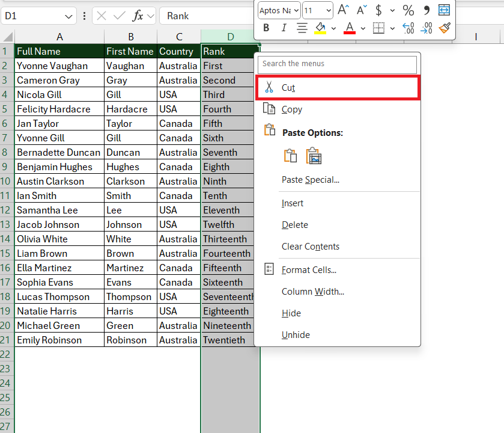Open the font name dropdown
504x433 pixels.
point(278,10)
